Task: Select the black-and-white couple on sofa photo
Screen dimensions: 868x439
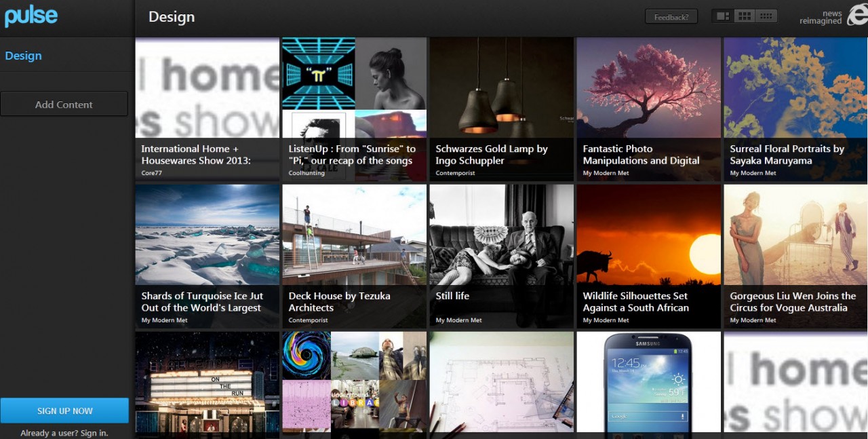Action: tap(502, 235)
